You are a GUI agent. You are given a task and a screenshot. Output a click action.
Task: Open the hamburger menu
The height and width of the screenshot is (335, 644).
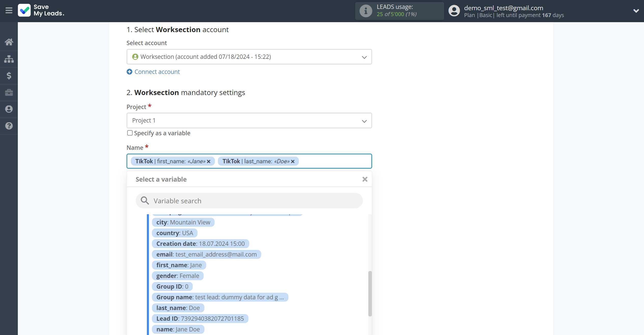(x=9, y=10)
